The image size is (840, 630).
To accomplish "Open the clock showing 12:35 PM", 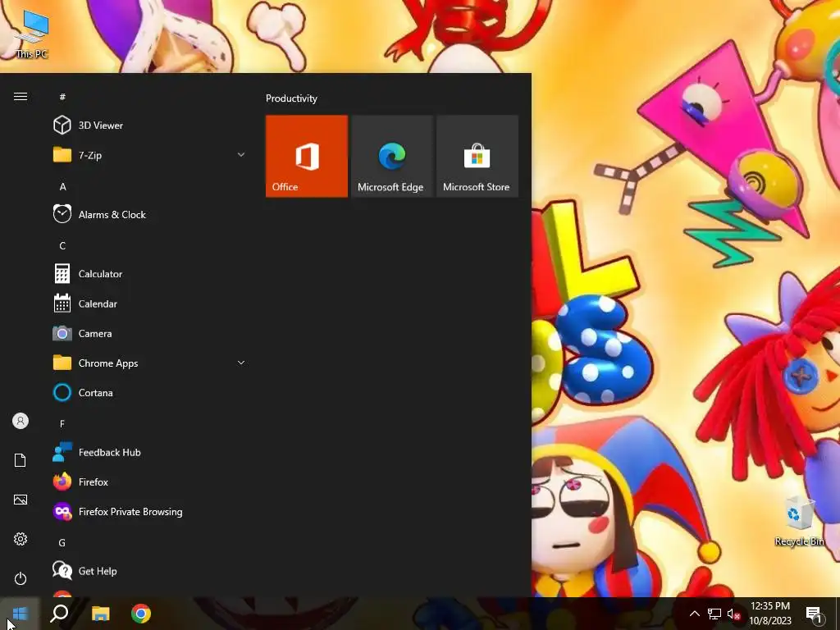I will (769, 614).
